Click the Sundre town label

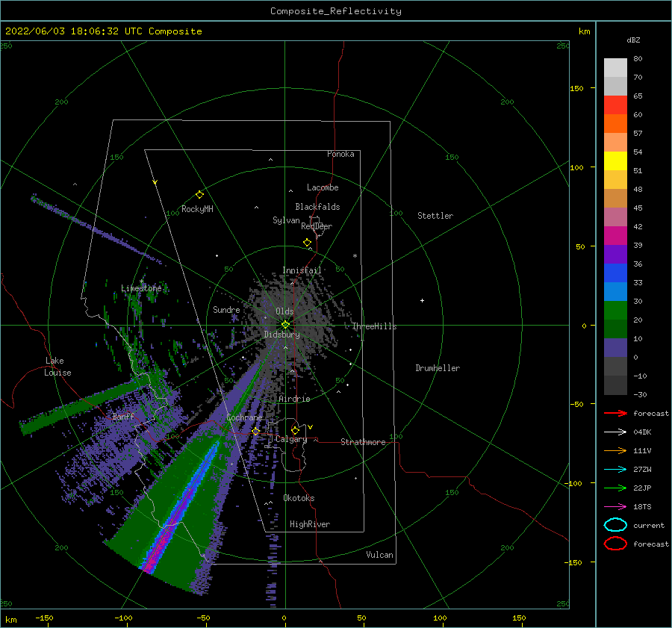[226, 309]
